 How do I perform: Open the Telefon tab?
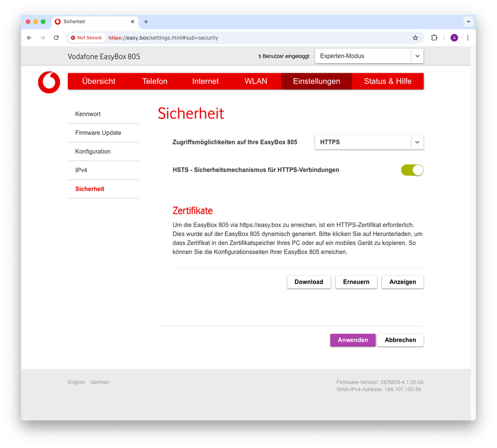click(x=155, y=81)
